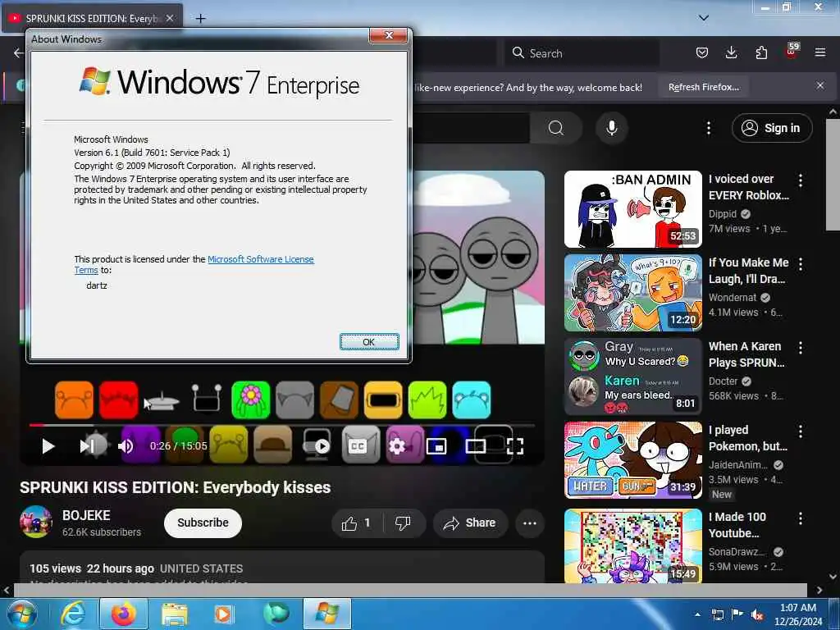Click the Firefox Search field

(582, 53)
